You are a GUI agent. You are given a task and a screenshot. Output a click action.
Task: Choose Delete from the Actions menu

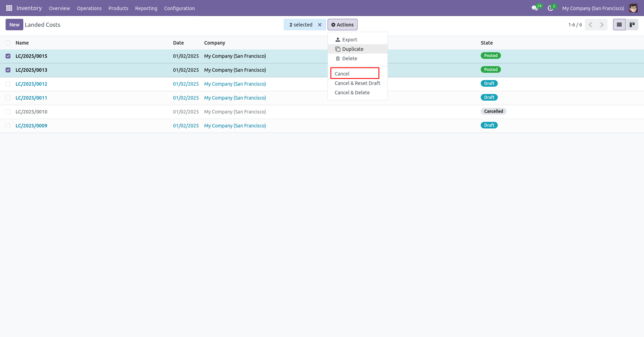[358, 58]
